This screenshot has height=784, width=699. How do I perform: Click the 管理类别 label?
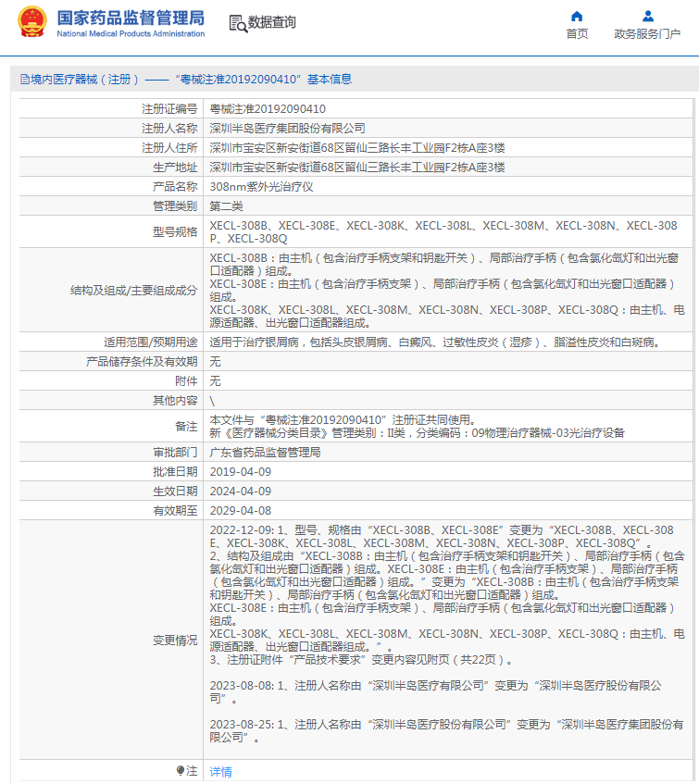point(175,206)
